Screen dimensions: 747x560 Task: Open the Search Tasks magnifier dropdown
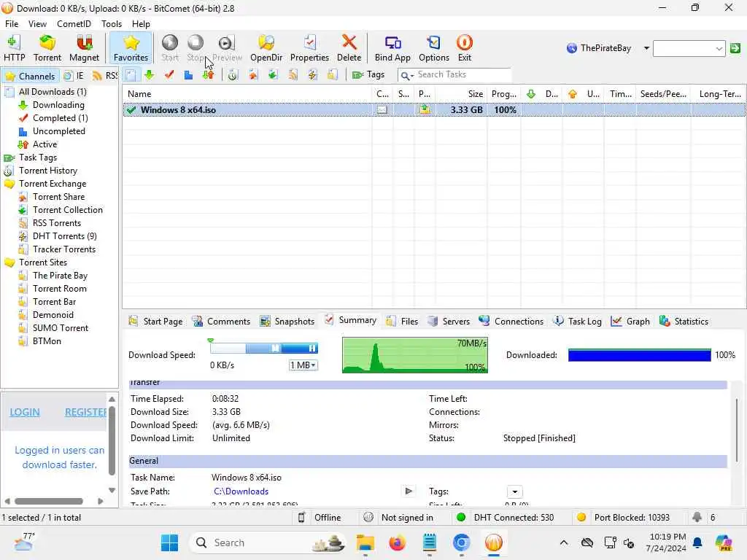[407, 75]
